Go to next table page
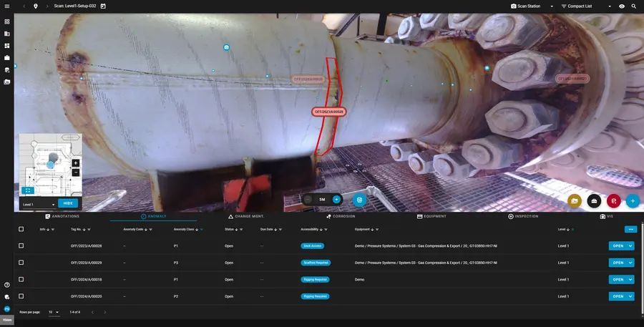This screenshot has height=327, width=644. tap(104, 312)
